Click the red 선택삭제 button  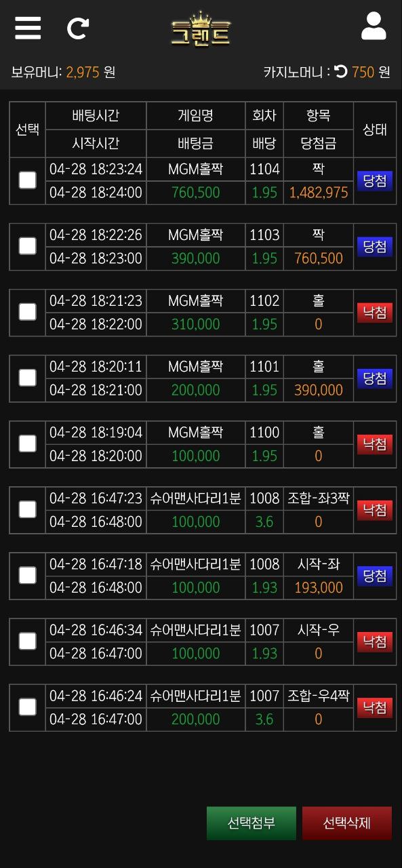tap(347, 823)
